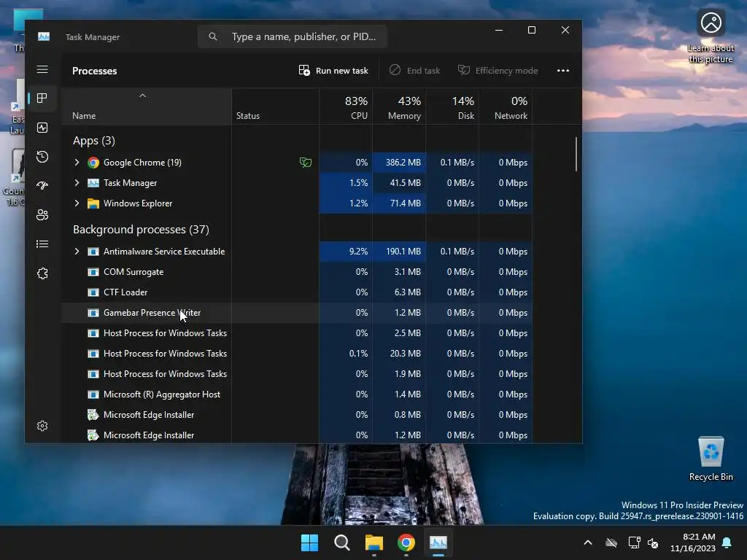The image size is (747, 560).
Task: Open the Details page list icon
Action: (x=42, y=244)
